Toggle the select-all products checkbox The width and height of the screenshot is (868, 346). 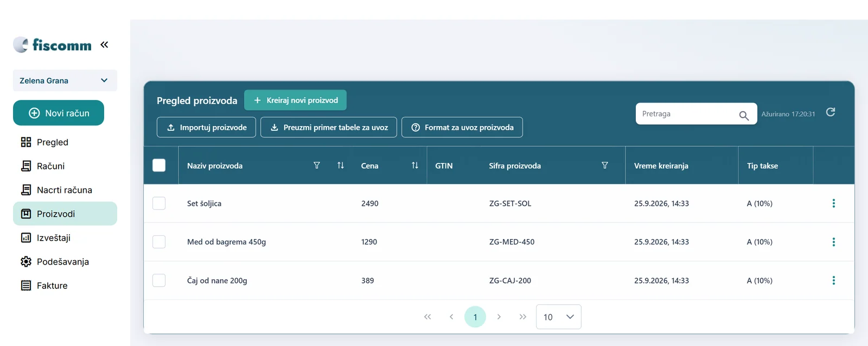[159, 165]
